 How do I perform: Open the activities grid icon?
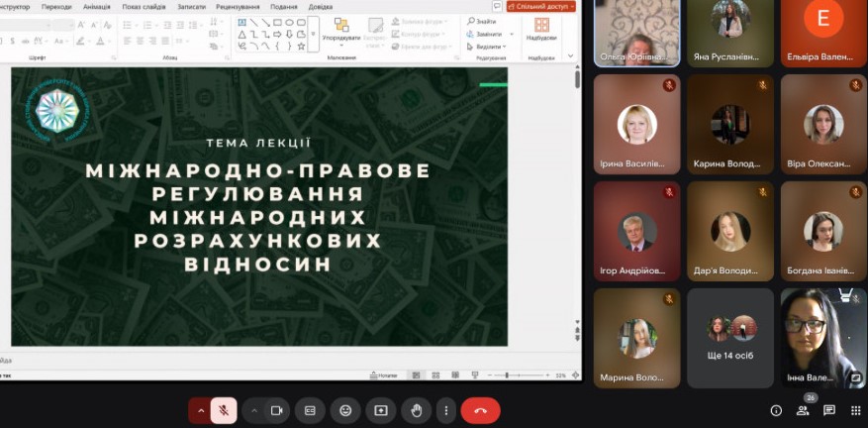pos(855,410)
